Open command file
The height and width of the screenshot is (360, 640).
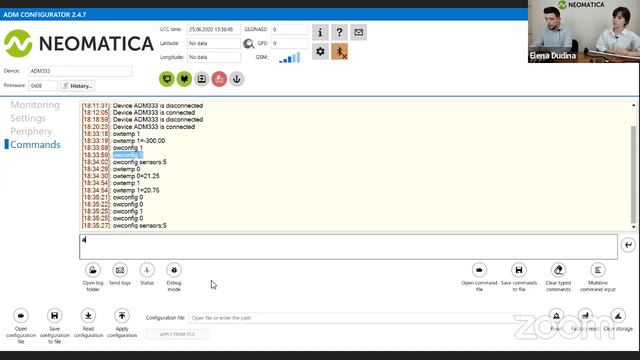479,270
